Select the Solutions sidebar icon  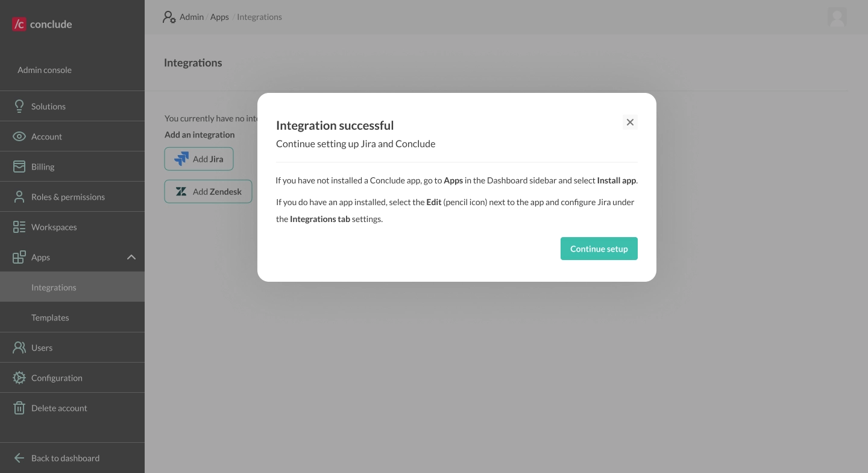(x=19, y=106)
